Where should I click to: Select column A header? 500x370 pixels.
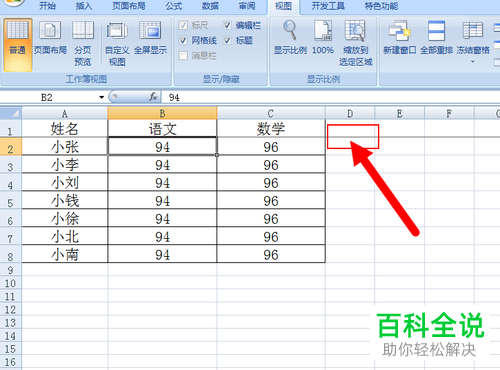click(65, 113)
